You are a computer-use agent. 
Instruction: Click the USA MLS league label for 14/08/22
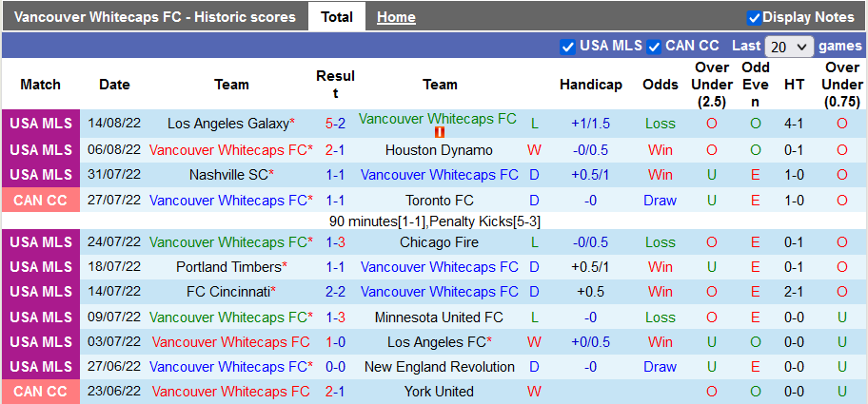40,124
